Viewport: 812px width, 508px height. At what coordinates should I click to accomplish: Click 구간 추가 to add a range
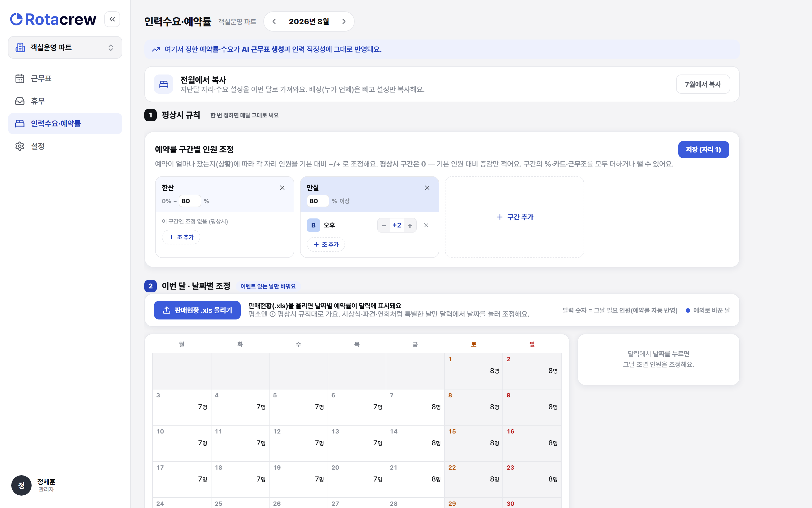tap(514, 217)
